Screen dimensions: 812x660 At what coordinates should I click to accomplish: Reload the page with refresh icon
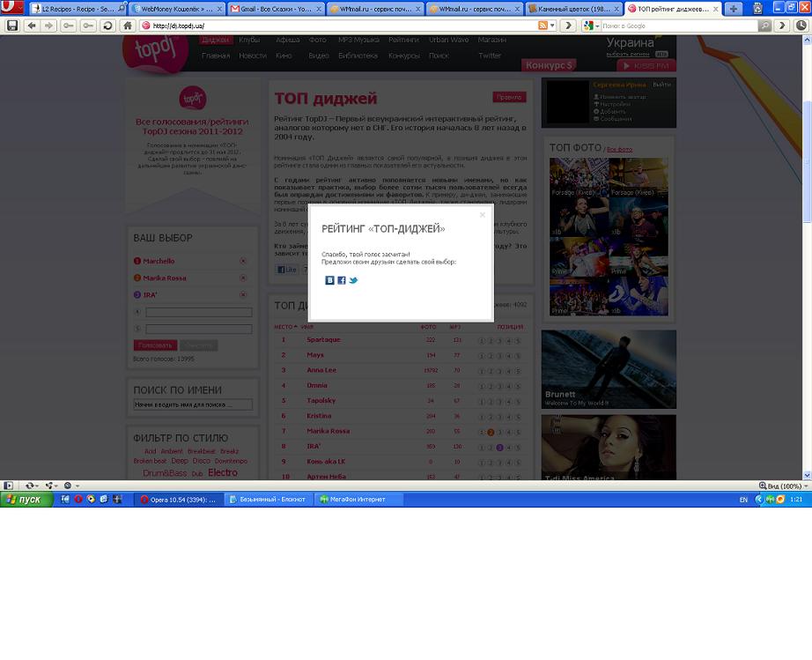107,26
